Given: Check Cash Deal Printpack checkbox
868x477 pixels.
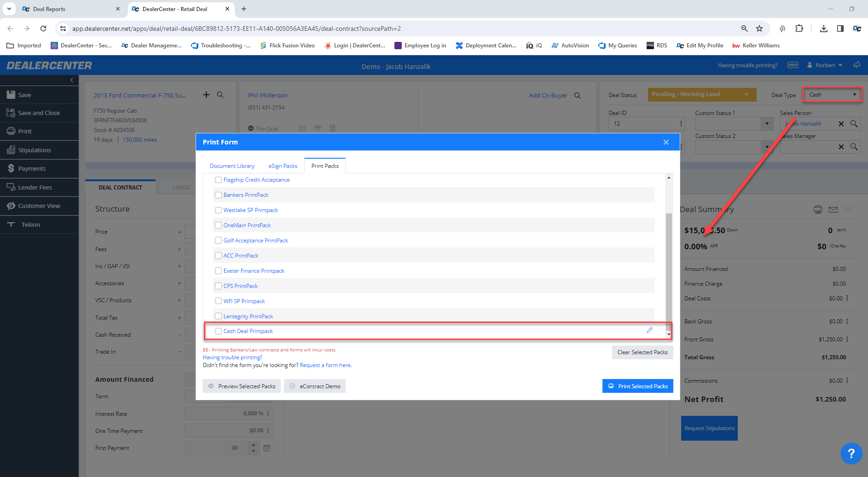Looking at the screenshot, I should (219, 331).
